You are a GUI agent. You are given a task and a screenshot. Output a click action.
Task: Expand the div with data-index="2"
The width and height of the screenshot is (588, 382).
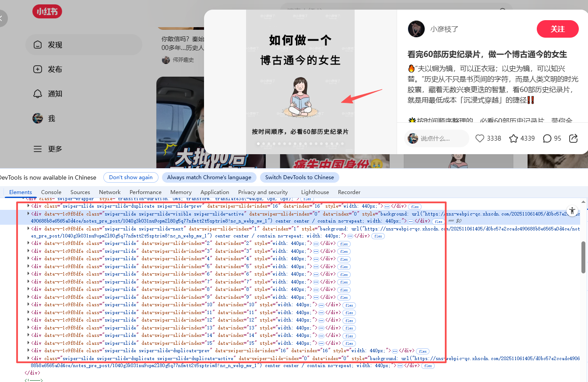29,243
